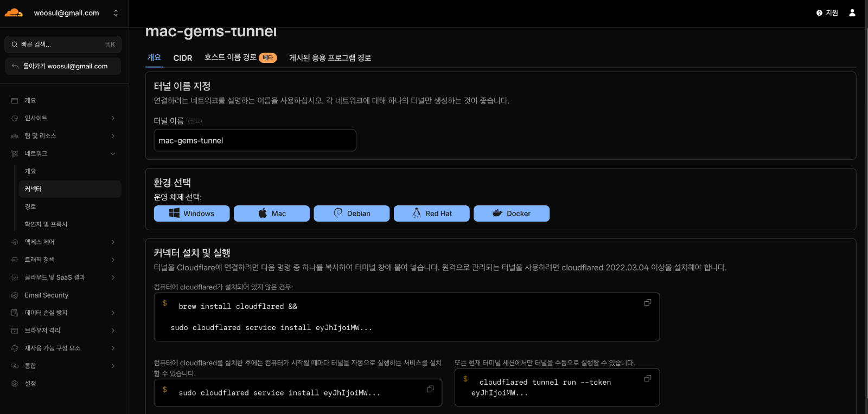
Task: Click the 팀 및 리소스 sidebar icon
Action: (x=15, y=136)
